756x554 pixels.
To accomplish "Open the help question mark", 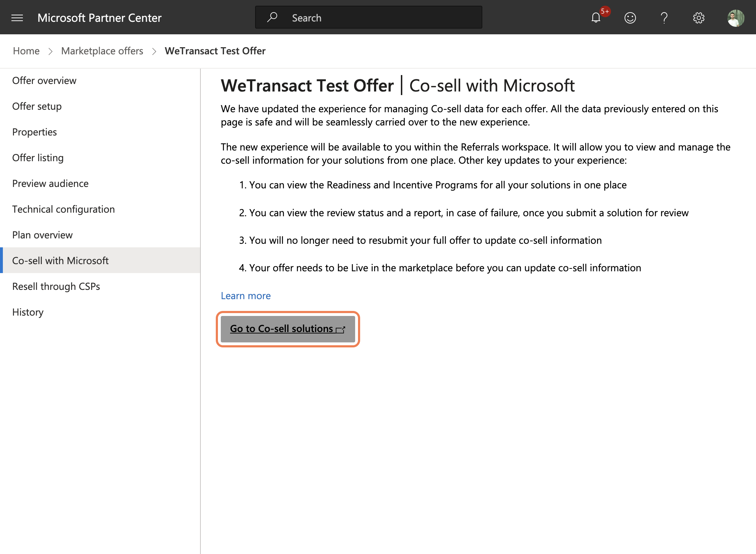I will [x=664, y=18].
